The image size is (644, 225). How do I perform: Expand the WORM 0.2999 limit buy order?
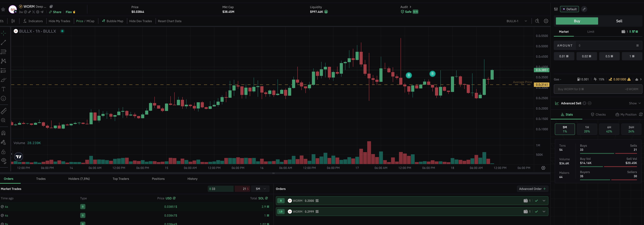click(544, 212)
